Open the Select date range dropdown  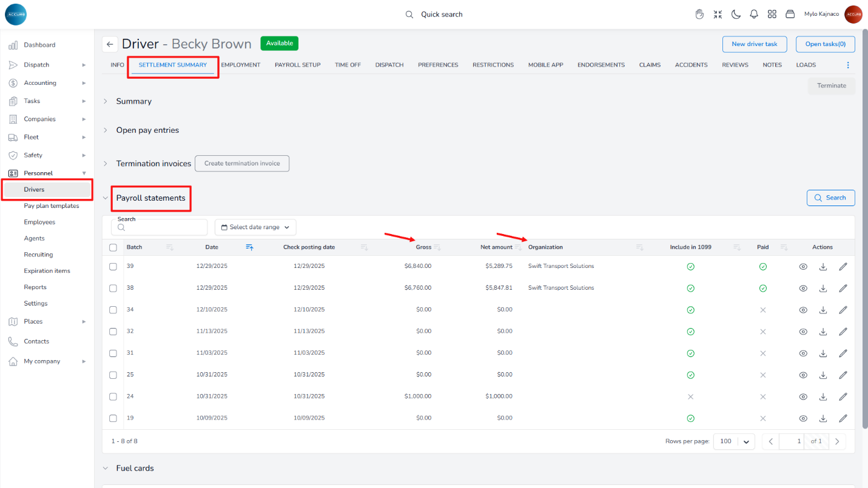click(255, 227)
